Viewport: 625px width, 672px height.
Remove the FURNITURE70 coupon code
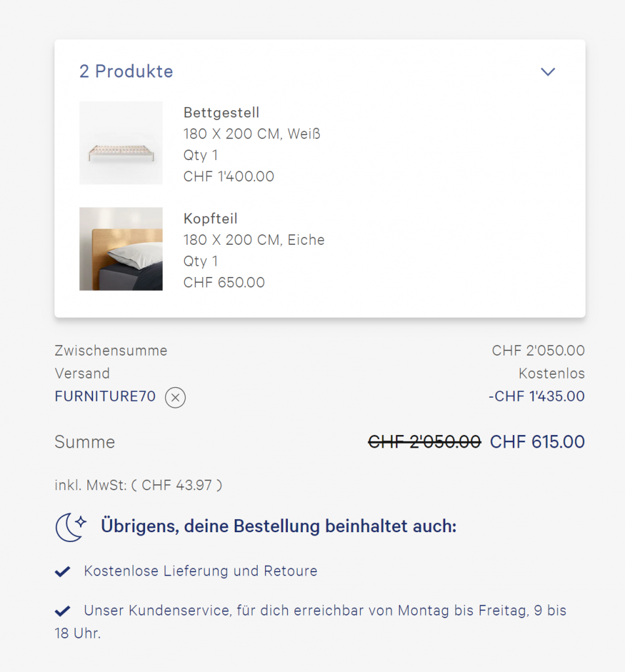[175, 397]
